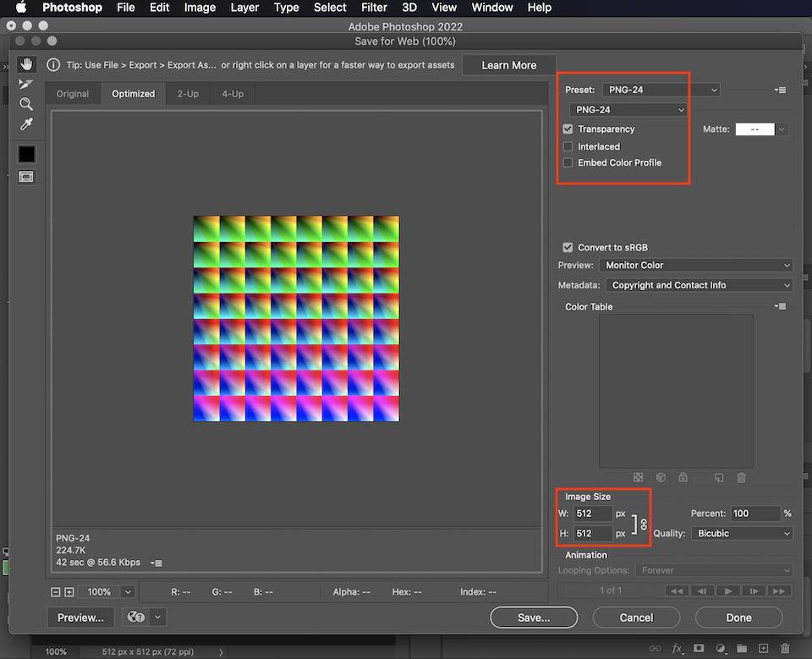
Task: Select the Eyedropper tool
Action: [x=26, y=124]
